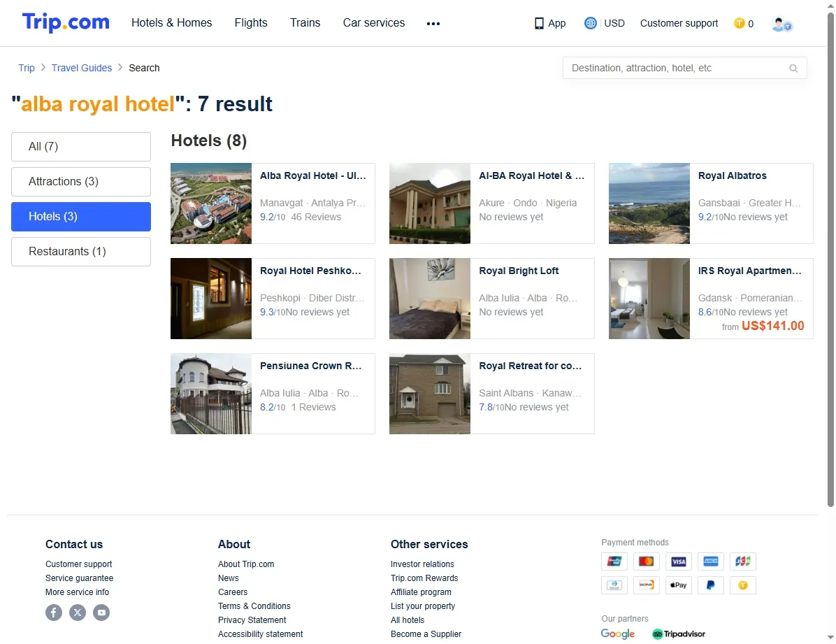Select the Restaurants (1) filter
This screenshot has height=644, width=836.
click(81, 251)
